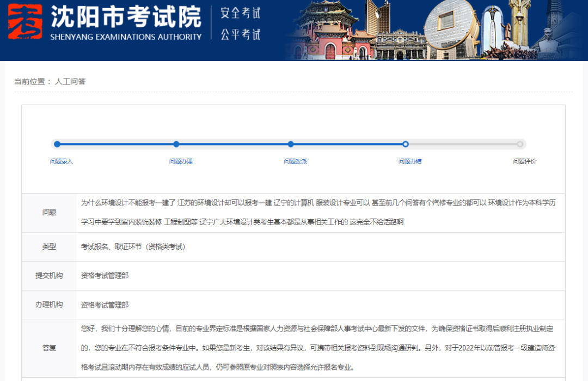Click the 考试报名、取证环节 type value

(x=133, y=247)
